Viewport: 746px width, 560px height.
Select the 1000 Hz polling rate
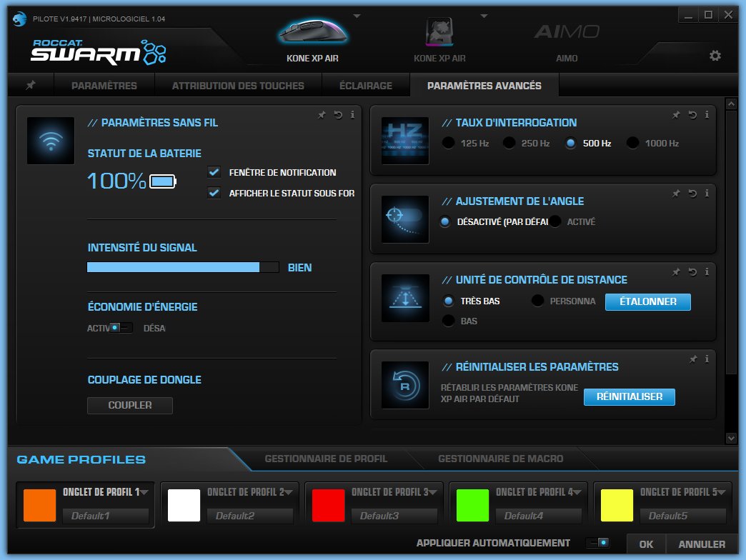(632, 143)
